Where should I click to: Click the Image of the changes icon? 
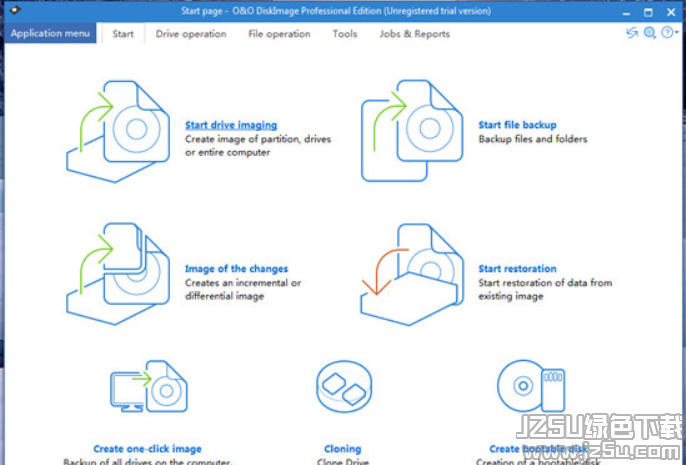click(x=118, y=274)
